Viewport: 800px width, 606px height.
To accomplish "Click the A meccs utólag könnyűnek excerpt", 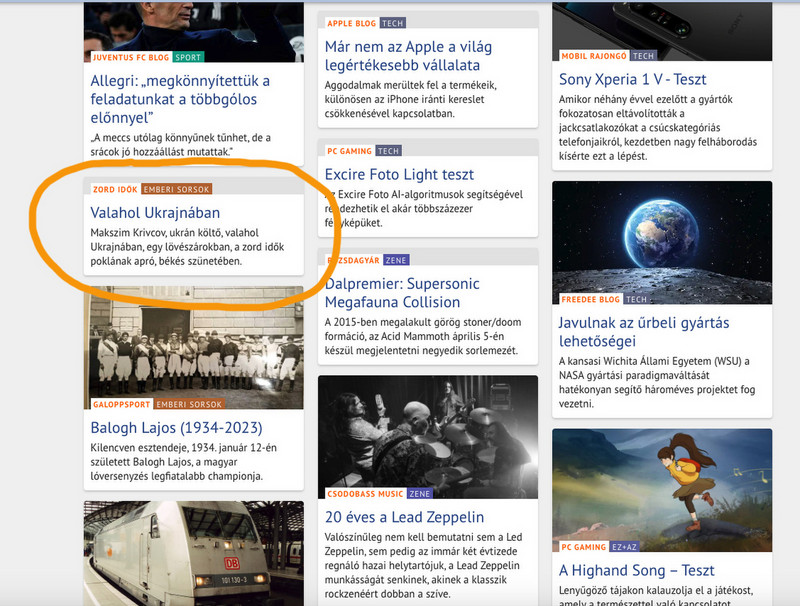I will pyautogui.click(x=181, y=144).
